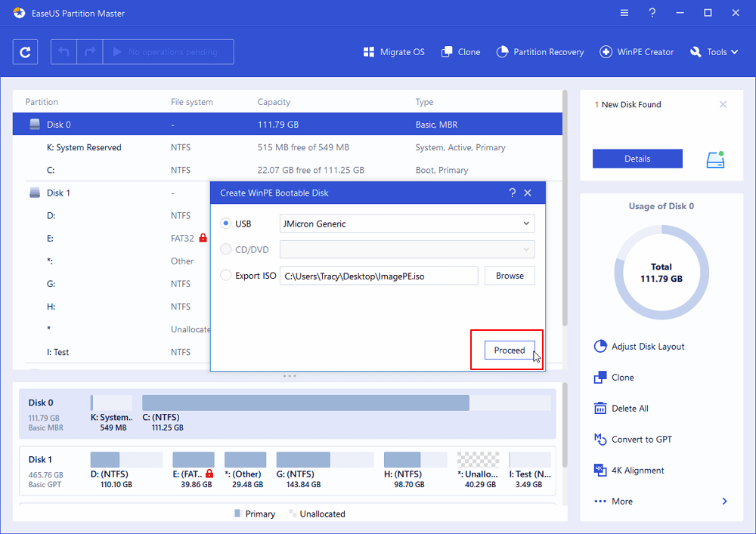Click the Disk 0 usage donut chart
Viewport: 756px width, 534px height.
(x=661, y=273)
